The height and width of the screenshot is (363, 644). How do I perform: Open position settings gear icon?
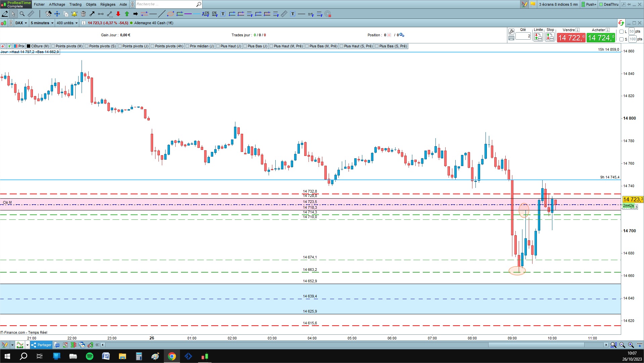[x=402, y=35]
